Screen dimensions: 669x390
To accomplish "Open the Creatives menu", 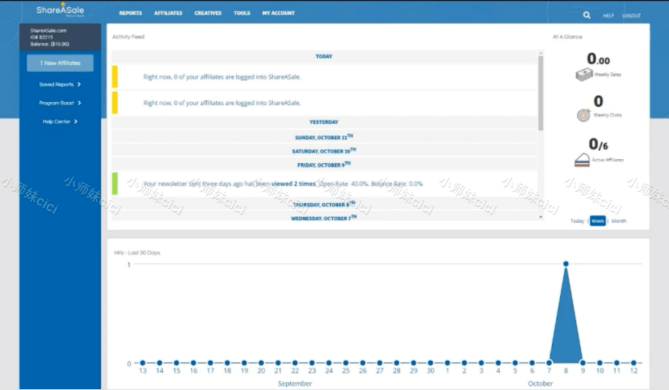I will click(208, 13).
